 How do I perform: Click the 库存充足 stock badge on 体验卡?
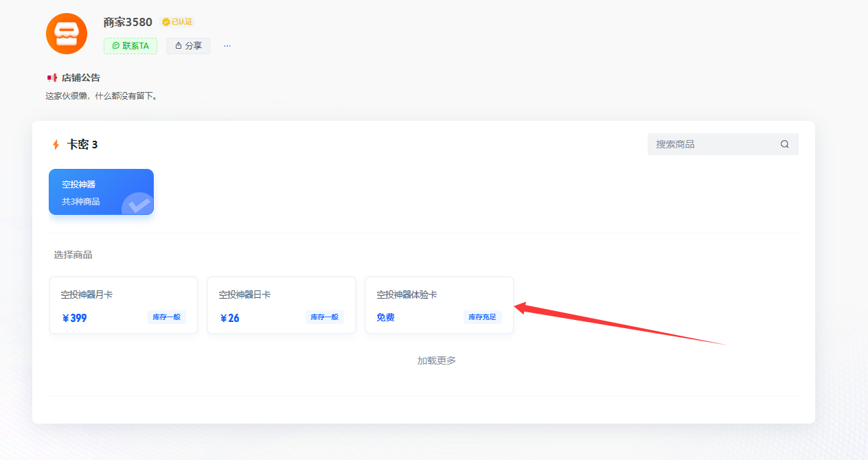(482, 317)
